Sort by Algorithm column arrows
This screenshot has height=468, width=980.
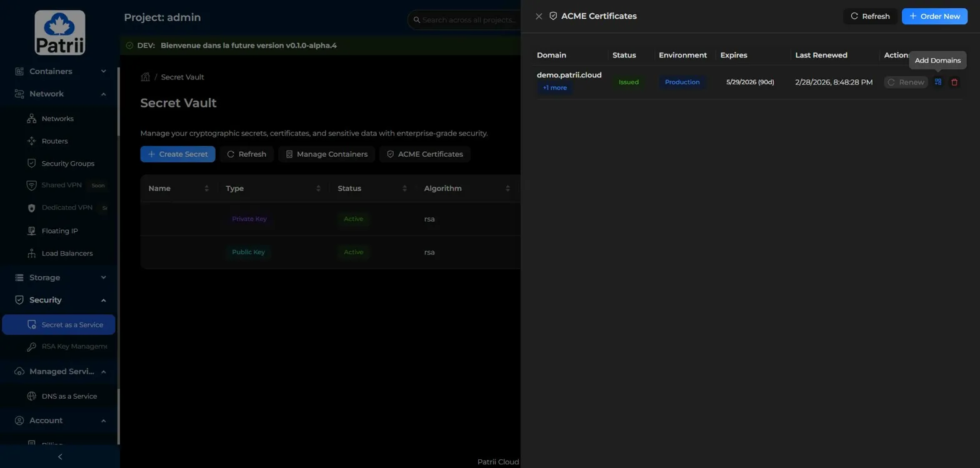tap(507, 189)
